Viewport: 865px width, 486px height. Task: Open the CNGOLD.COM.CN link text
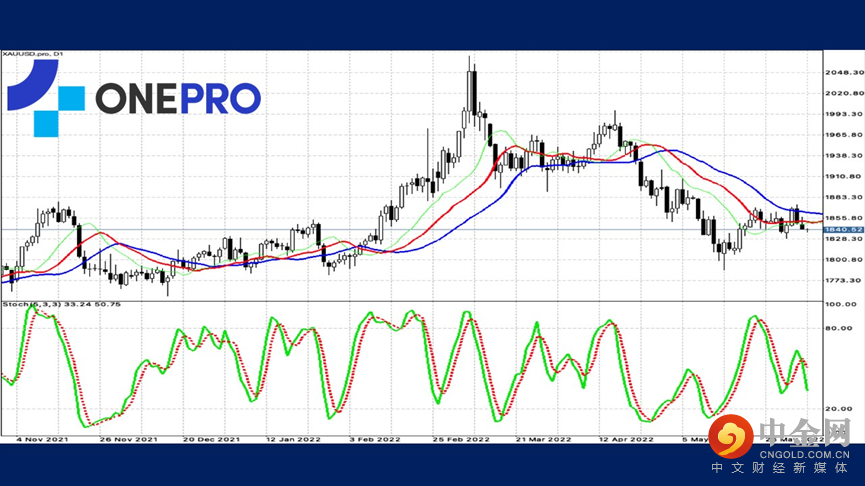click(804, 455)
